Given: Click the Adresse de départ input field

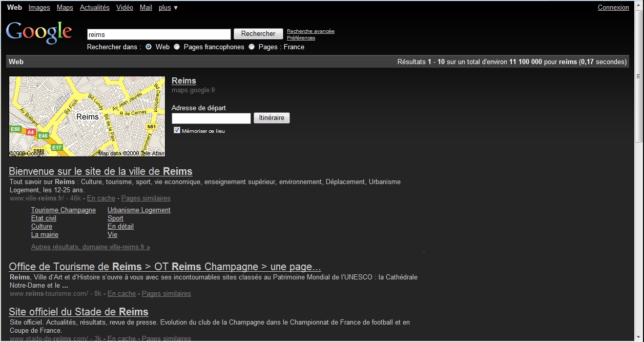Looking at the screenshot, I should [211, 118].
